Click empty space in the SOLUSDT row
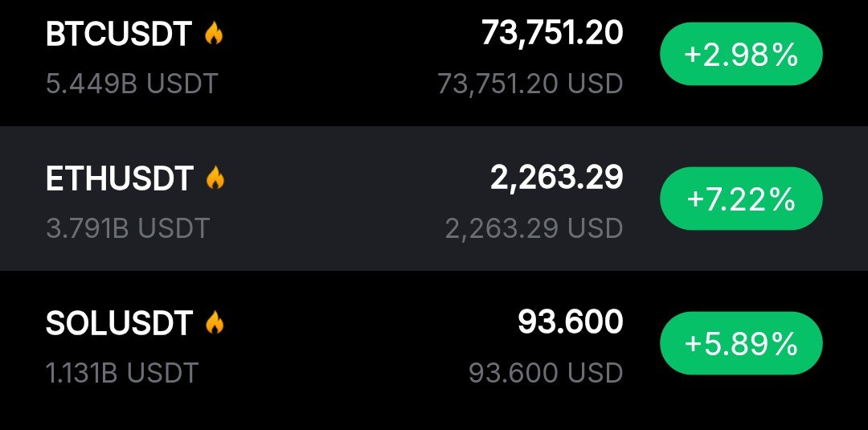 [x=338, y=346]
